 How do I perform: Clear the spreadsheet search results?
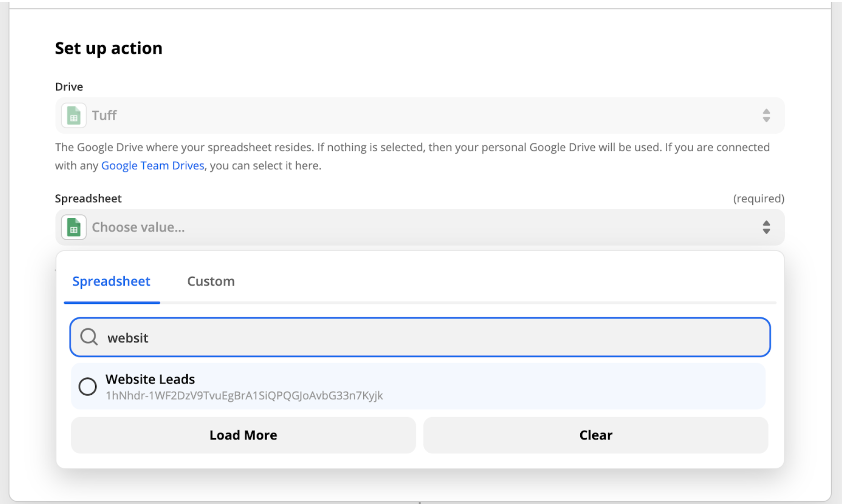point(595,435)
